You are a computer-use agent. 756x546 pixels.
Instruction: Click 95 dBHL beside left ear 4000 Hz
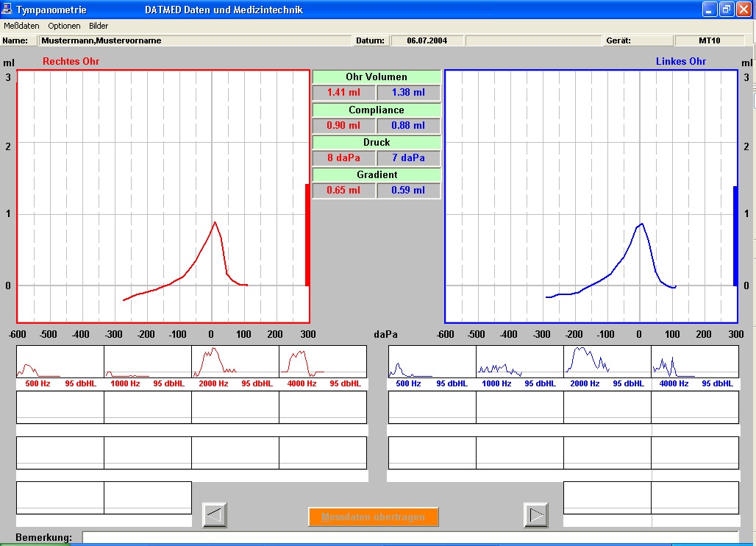(718, 384)
